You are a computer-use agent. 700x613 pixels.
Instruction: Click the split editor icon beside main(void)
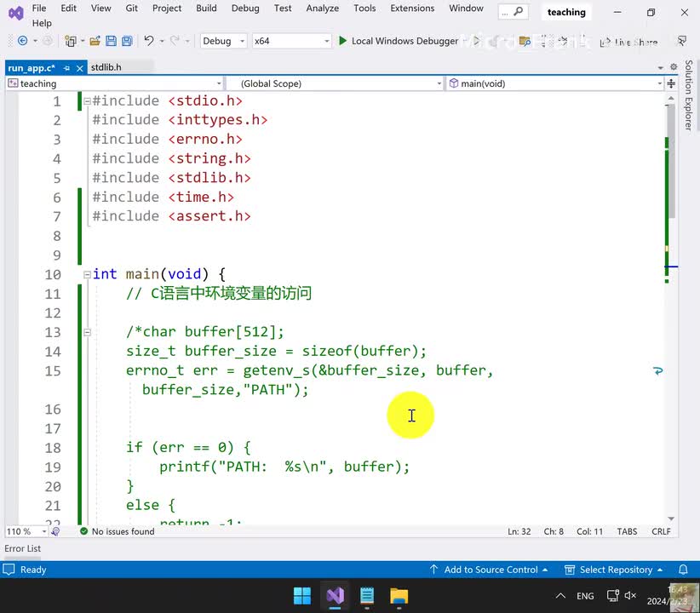click(671, 83)
